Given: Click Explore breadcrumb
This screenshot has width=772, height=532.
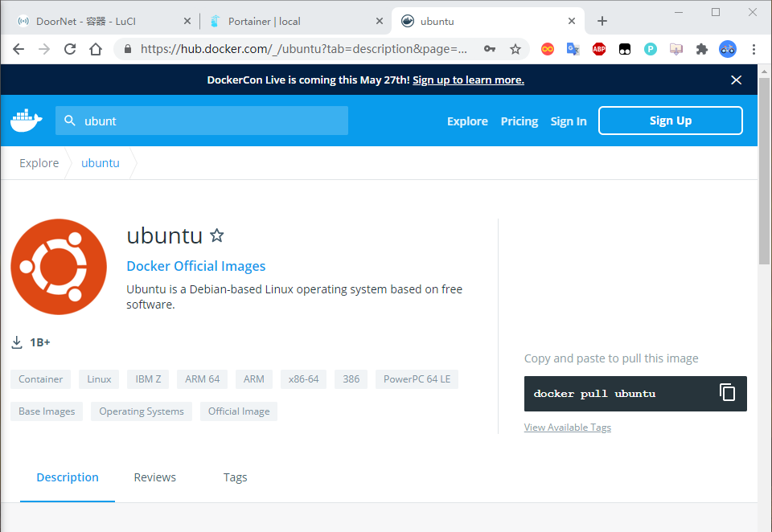Looking at the screenshot, I should click(39, 163).
